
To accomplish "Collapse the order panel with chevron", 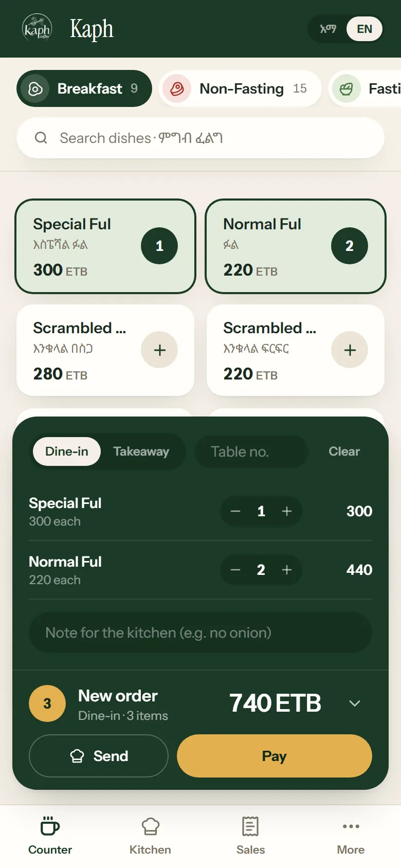I will 355,703.
